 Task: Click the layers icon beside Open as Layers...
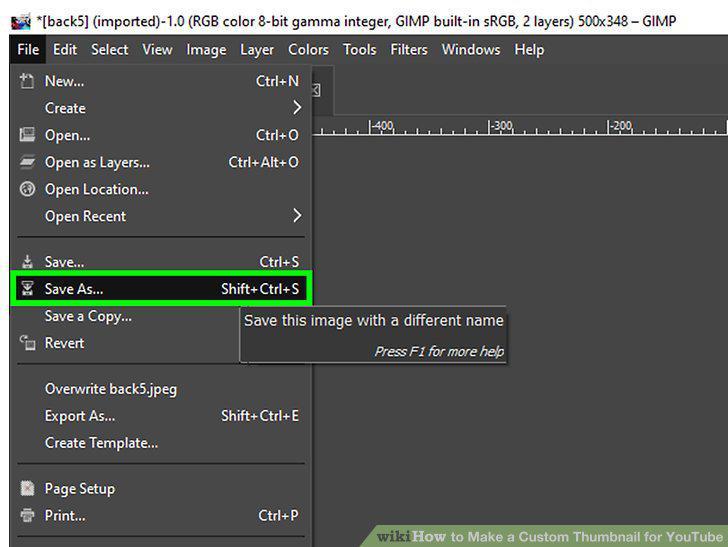(x=27, y=162)
